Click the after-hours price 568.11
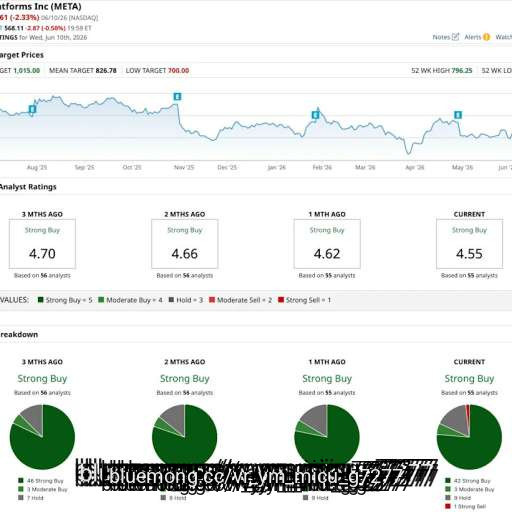 [14, 28]
